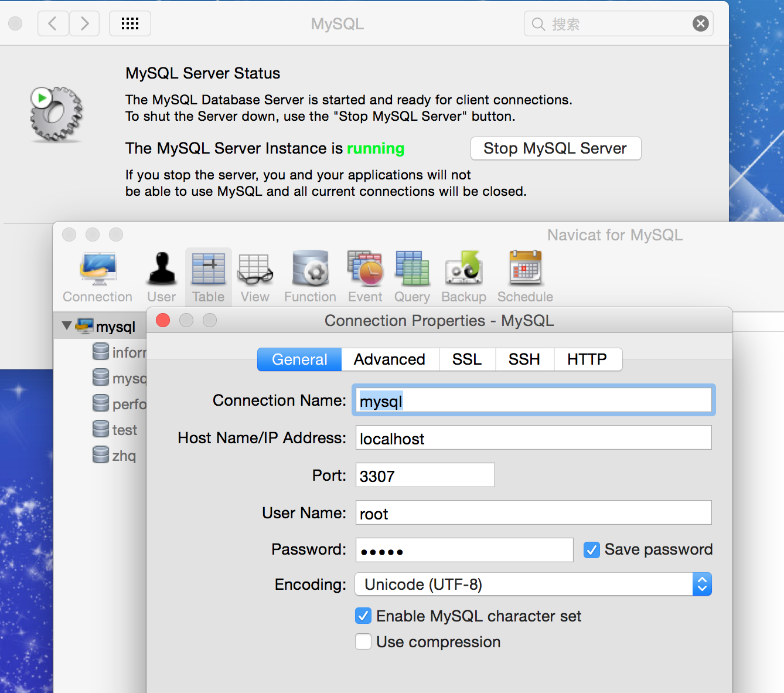Click the 'MySQL Server Status' heading

click(203, 73)
